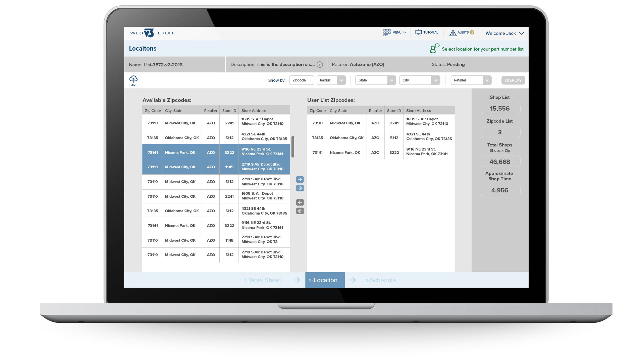
Task: Click the available zipcodes scrollbar handle
Action: [x=293, y=147]
